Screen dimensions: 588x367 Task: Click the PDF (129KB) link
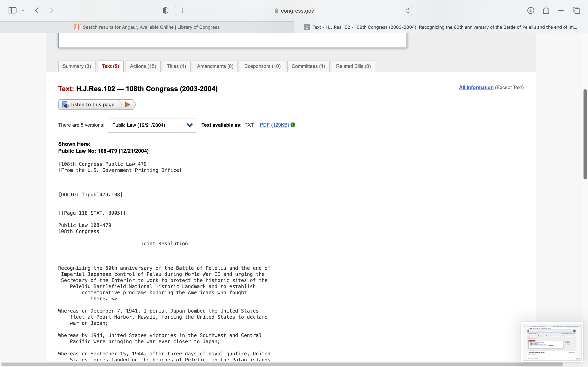point(274,125)
